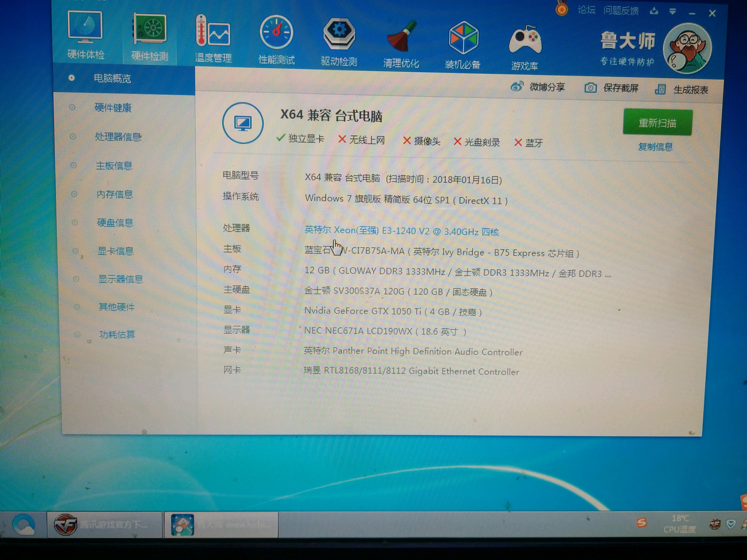
Task: Switch to 腾讯游戏 CF taskbar window
Action: (104, 525)
